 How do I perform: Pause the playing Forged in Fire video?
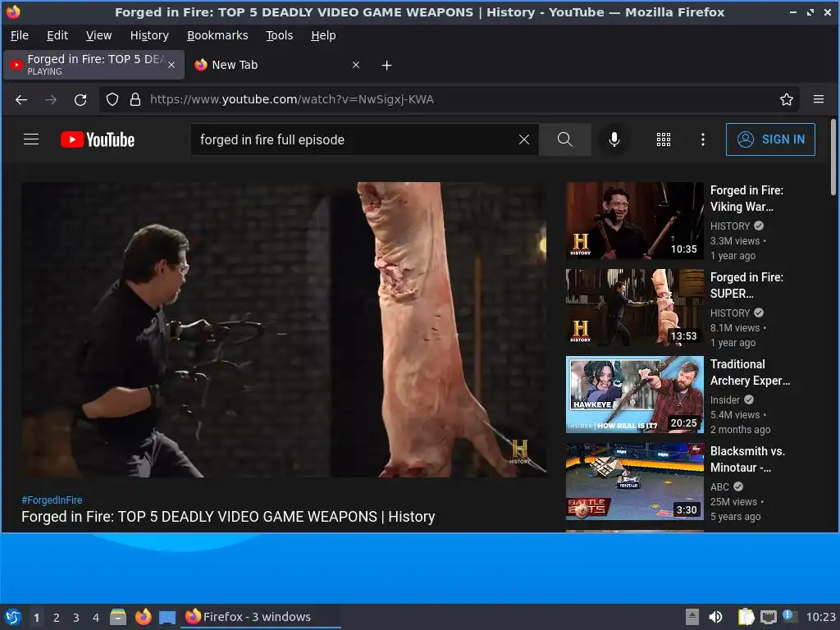click(x=284, y=330)
